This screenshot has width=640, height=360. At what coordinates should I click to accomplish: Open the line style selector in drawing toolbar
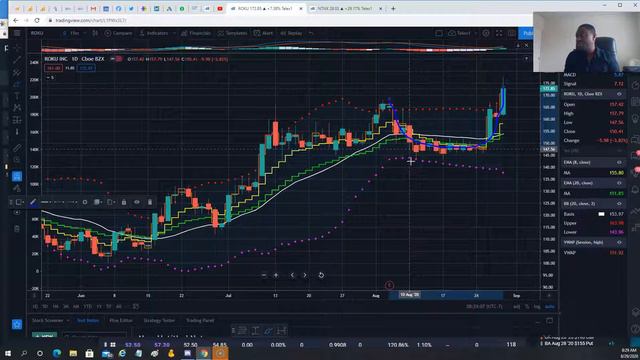tap(59, 202)
